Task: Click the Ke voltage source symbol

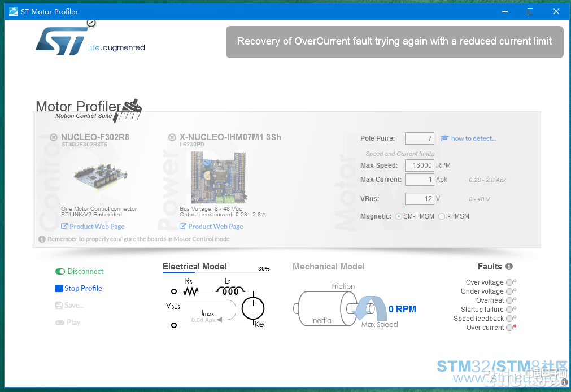Action: pos(253,308)
